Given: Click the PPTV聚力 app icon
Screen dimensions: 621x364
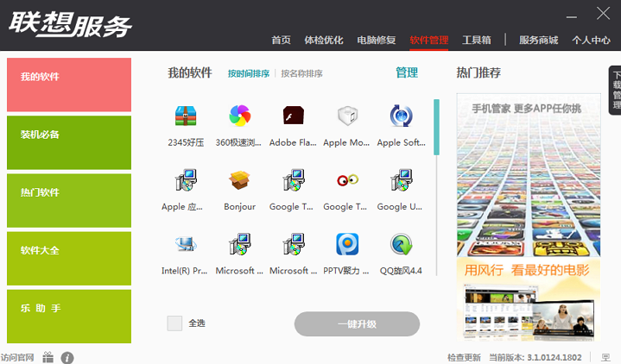Looking at the screenshot, I should coord(347,244).
